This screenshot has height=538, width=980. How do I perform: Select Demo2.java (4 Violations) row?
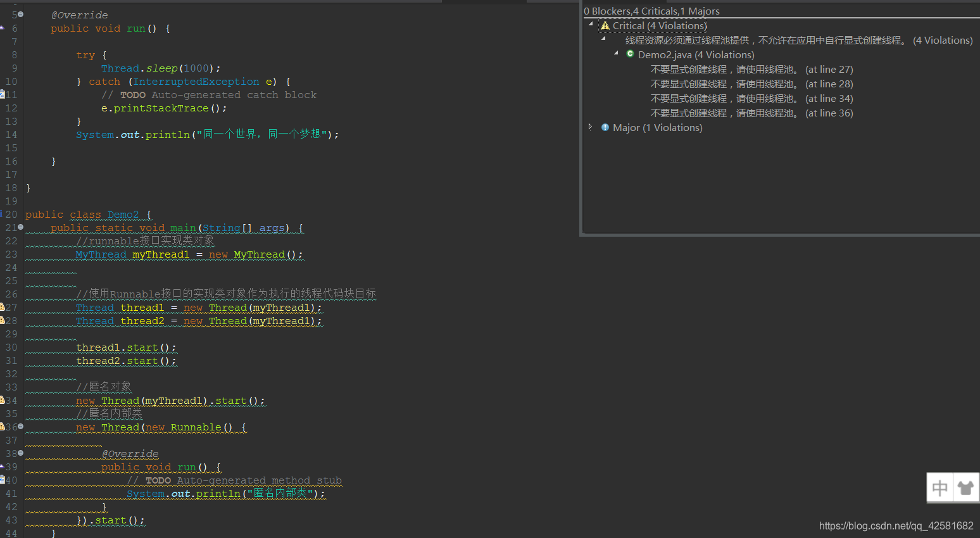coord(696,55)
